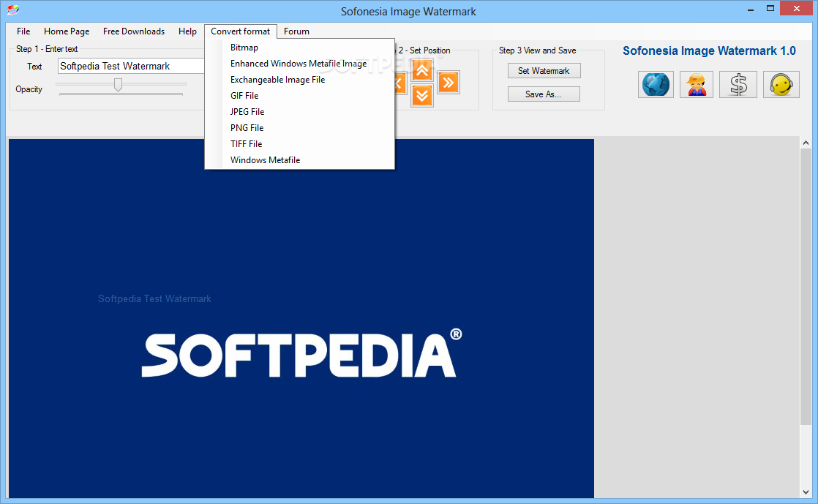
Task: Open the Home Page menu item
Action: click(x=67, y=31)
